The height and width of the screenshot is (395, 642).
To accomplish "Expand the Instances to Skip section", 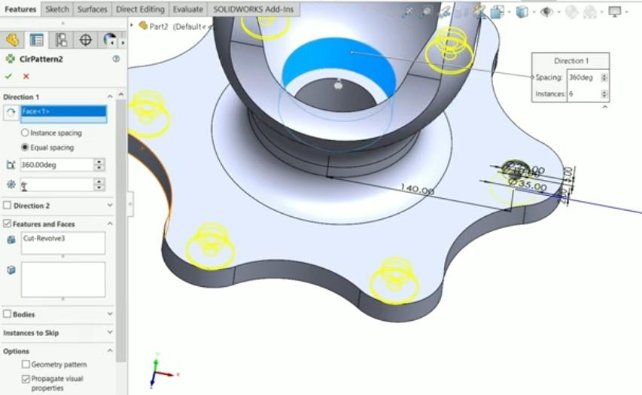I will click(x=110, y=332).
